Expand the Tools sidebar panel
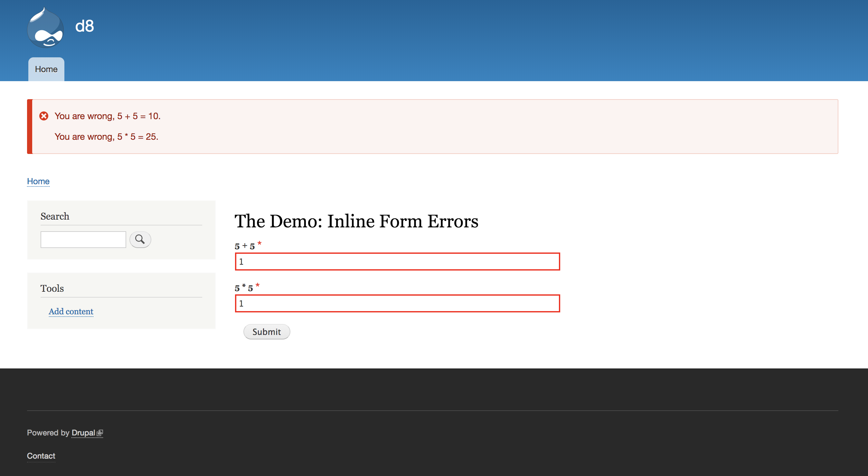The image size is (868, 476). coord(52,288)
